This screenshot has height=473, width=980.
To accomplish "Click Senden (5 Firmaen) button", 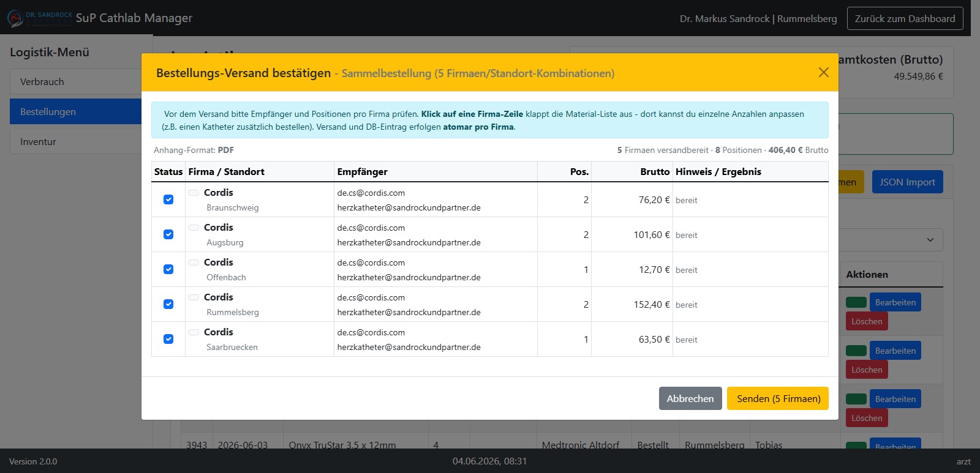I will (778, 398).
